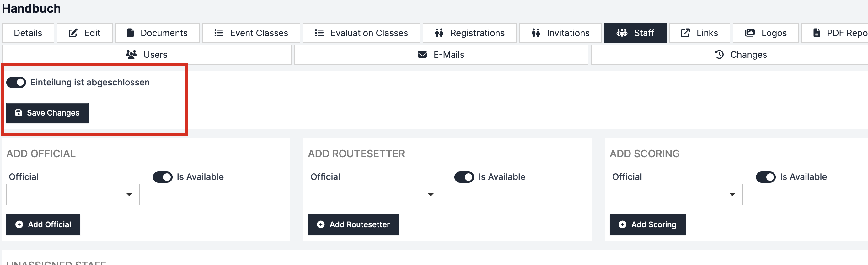Click the Logos images icon
868x265 pixels.
749,33
